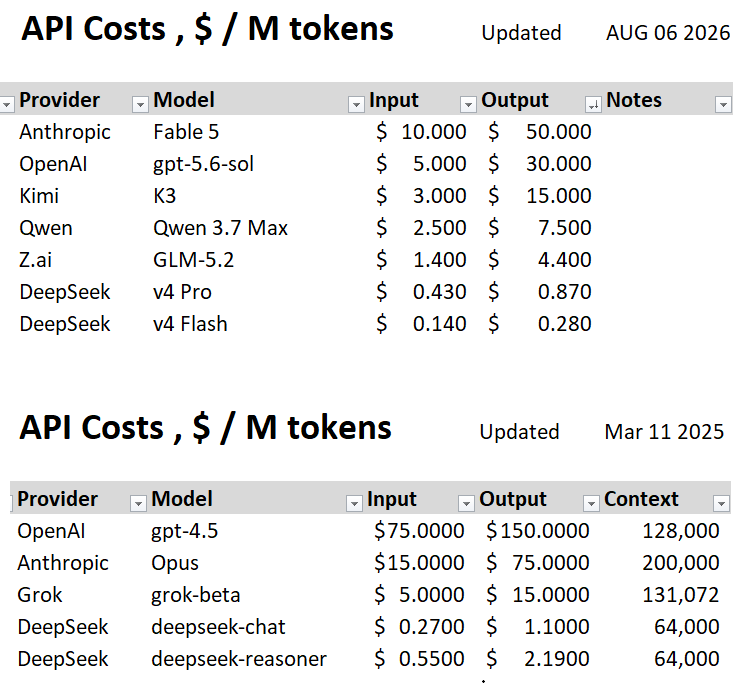Select GLM-5.2 output price 4.400
This screenshot has height=690, width=741.
[x=540, y=260]
